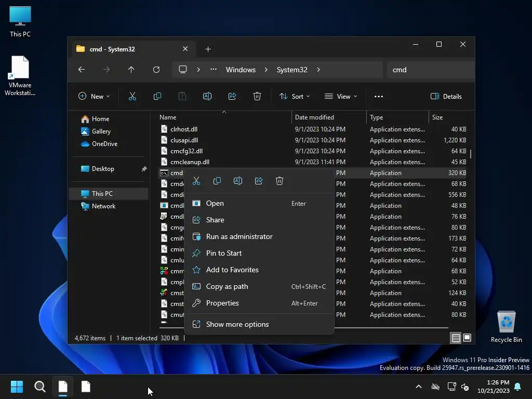The height and width of the screenshot is (399, 532).
Task: Click the Delete trash icon in the context menu
Action: click(279, 181)
